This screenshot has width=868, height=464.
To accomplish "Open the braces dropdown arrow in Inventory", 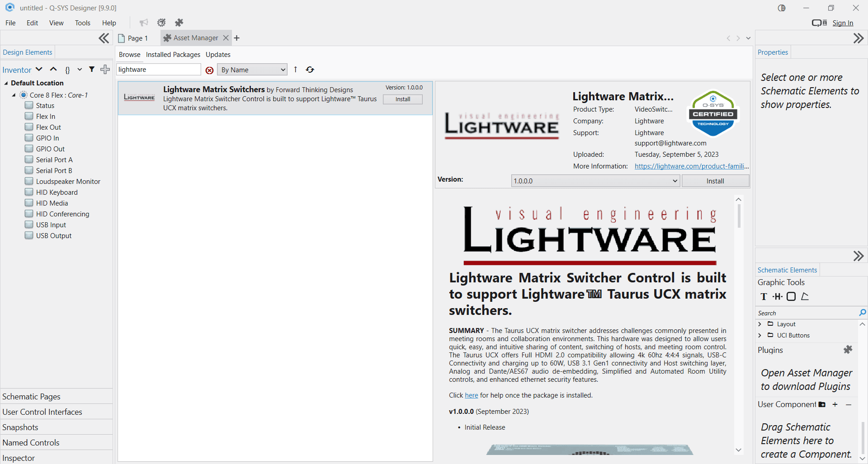I will (x=80, y=70).
